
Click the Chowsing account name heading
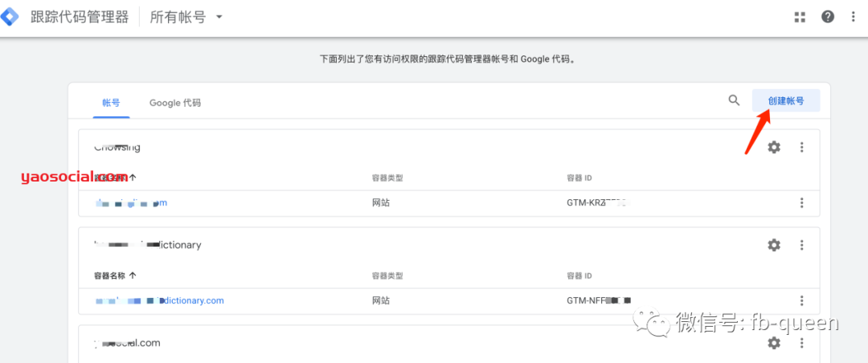117,147
